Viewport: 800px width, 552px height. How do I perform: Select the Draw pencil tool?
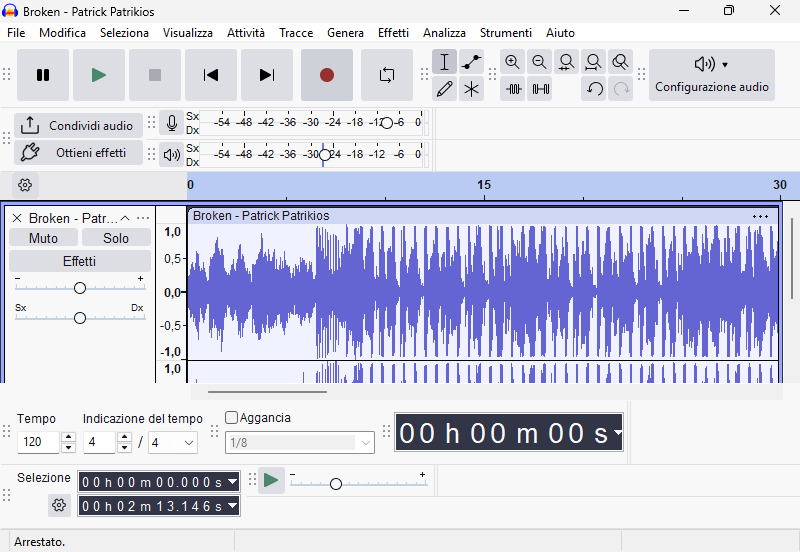click(444, 89)
